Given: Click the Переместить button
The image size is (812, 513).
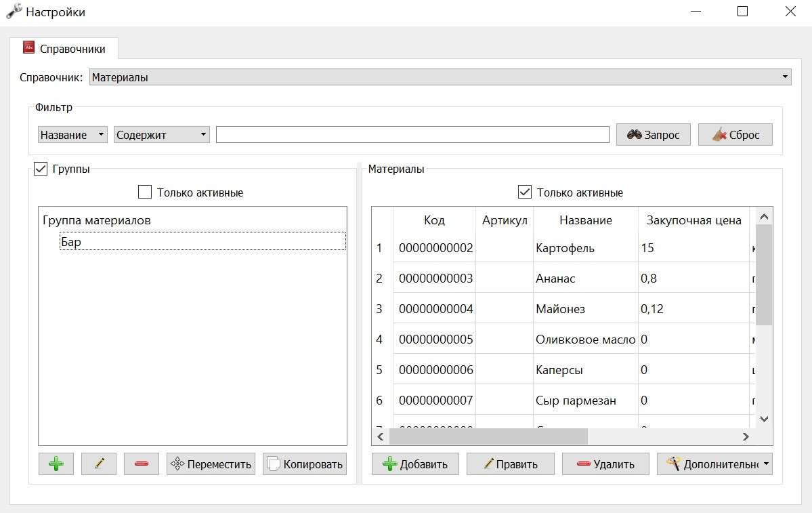Looking at the screenshot, I should tap(211, 464).
